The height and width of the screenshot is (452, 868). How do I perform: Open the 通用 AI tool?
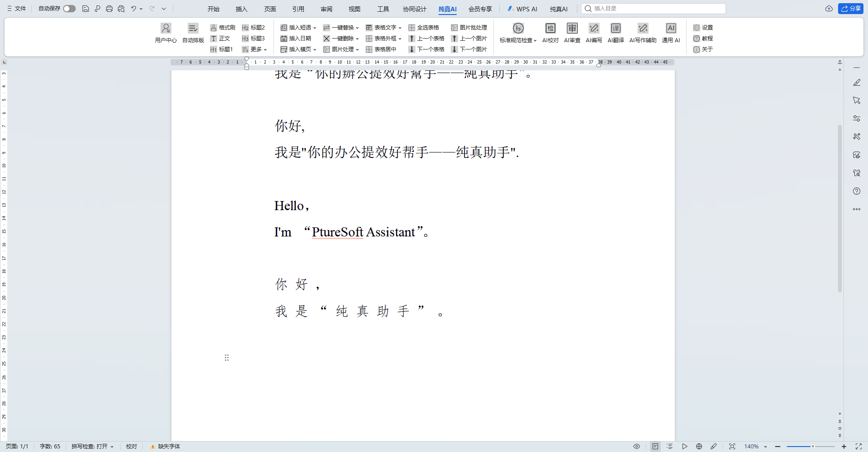[671, 33]
